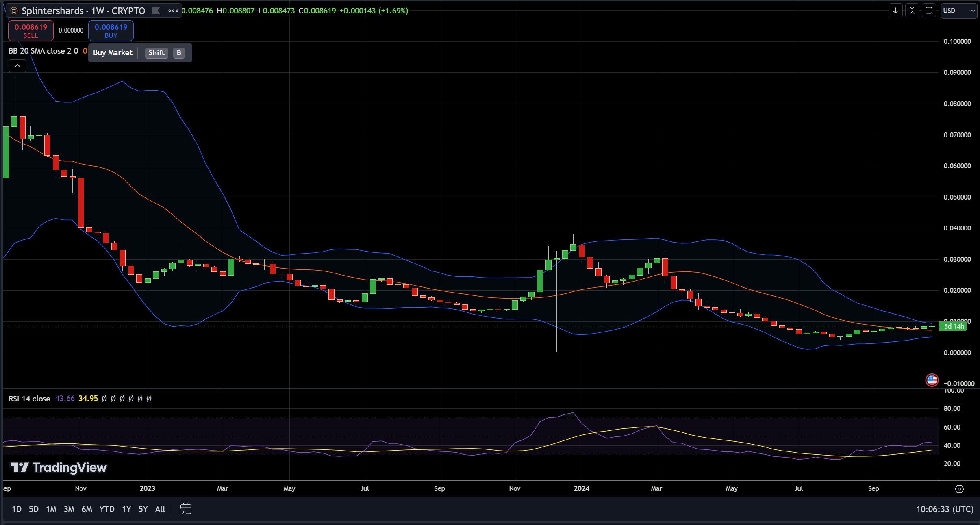Open the three-dots more menu in legend

(173, 11)
